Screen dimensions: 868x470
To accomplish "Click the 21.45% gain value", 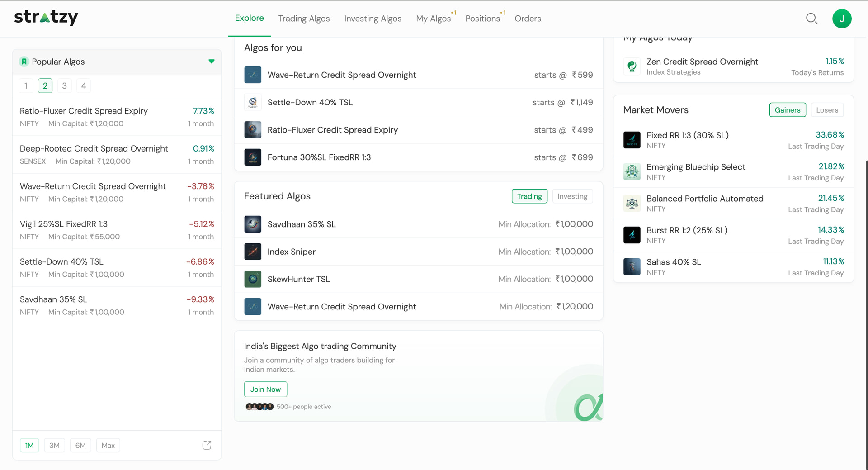I will (831, 198).
